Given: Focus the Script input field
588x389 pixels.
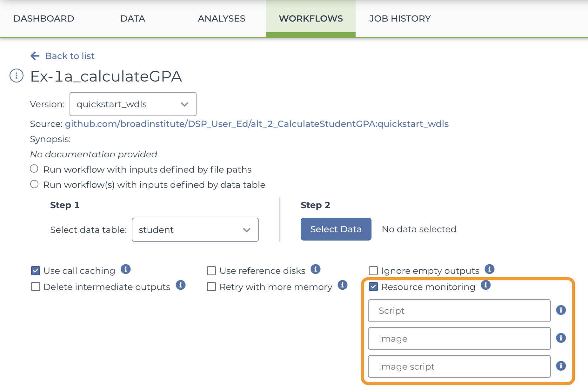Looking at the screenshot, I should [459, 311].
